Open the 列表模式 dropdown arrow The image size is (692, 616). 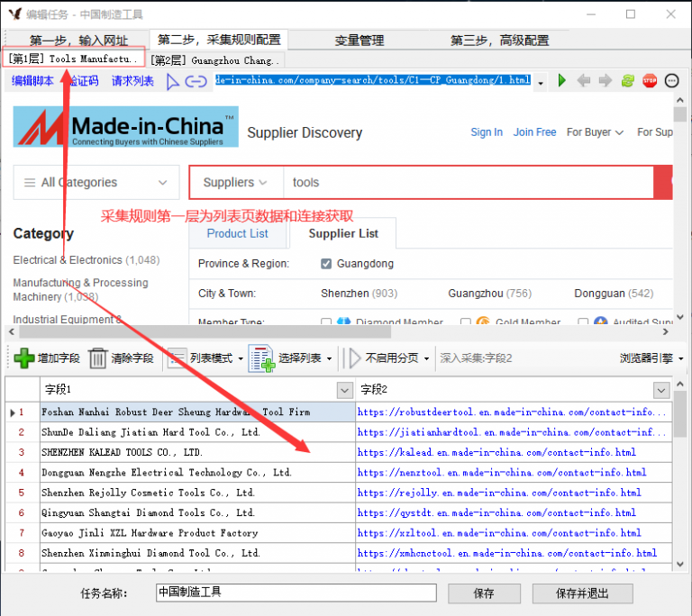[241, 358]
